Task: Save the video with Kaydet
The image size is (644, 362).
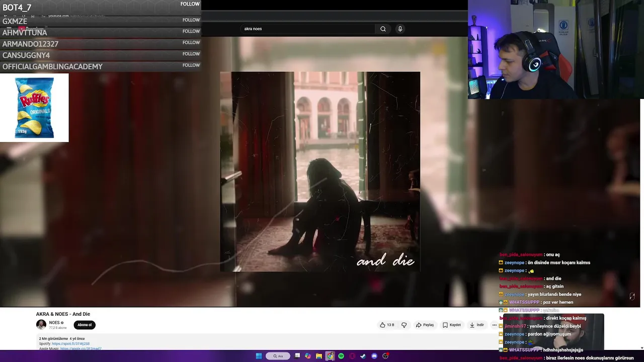Action: (452, 325)
